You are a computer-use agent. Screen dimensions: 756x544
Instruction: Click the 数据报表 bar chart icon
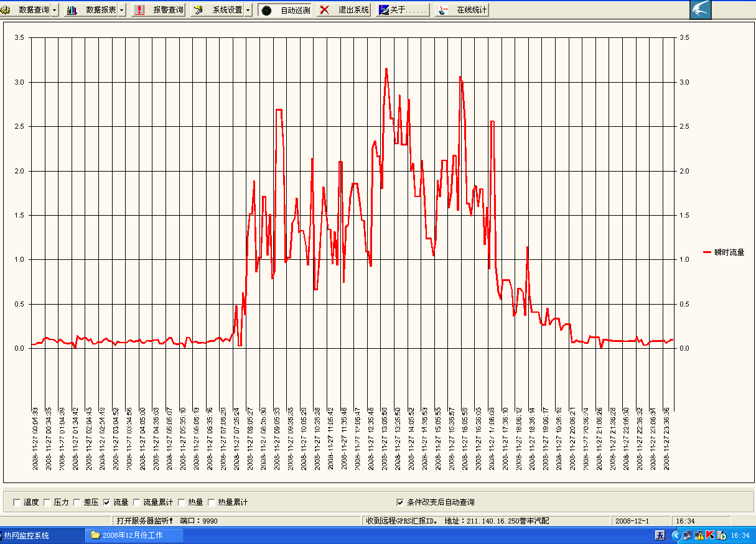(73, 10)
